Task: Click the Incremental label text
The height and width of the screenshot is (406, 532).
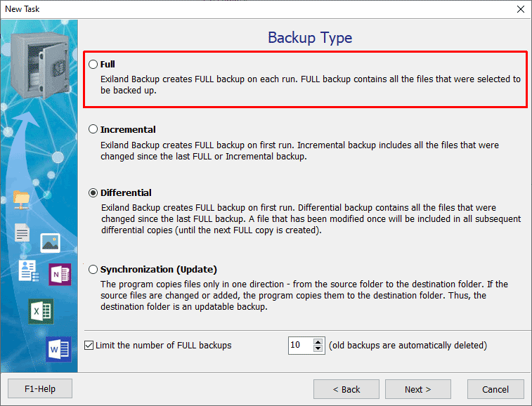Action: point(128,129)
